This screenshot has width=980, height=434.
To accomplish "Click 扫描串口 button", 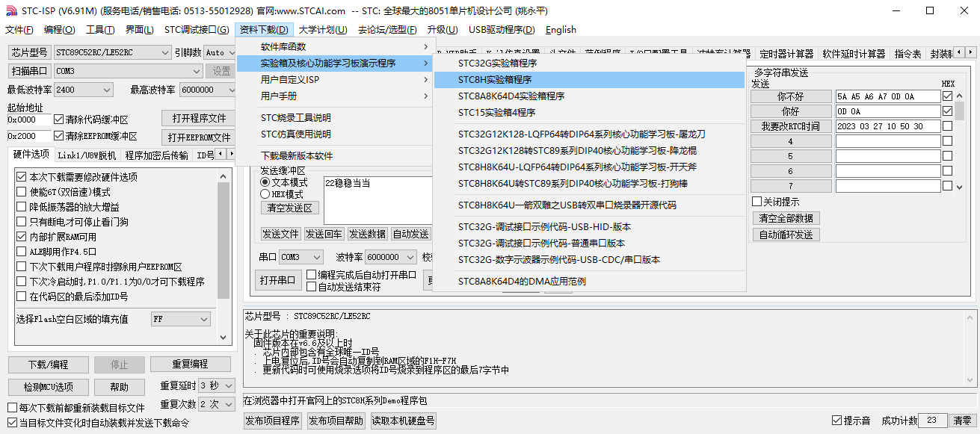I will coord(30,71).
